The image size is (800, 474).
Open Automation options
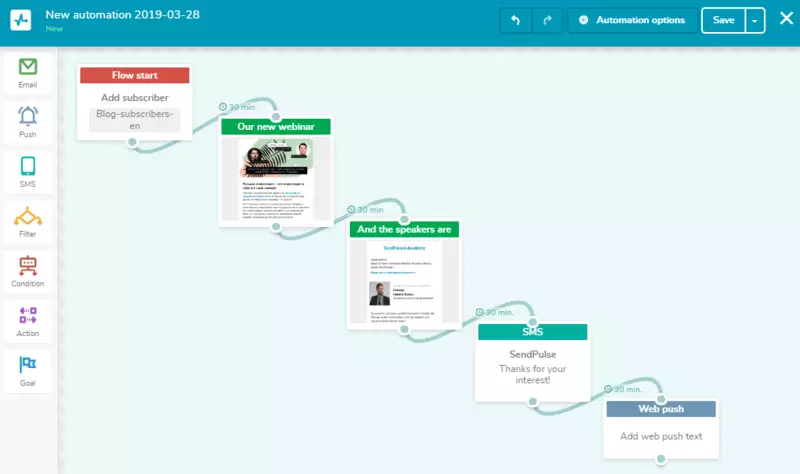(x=632, y=20)
